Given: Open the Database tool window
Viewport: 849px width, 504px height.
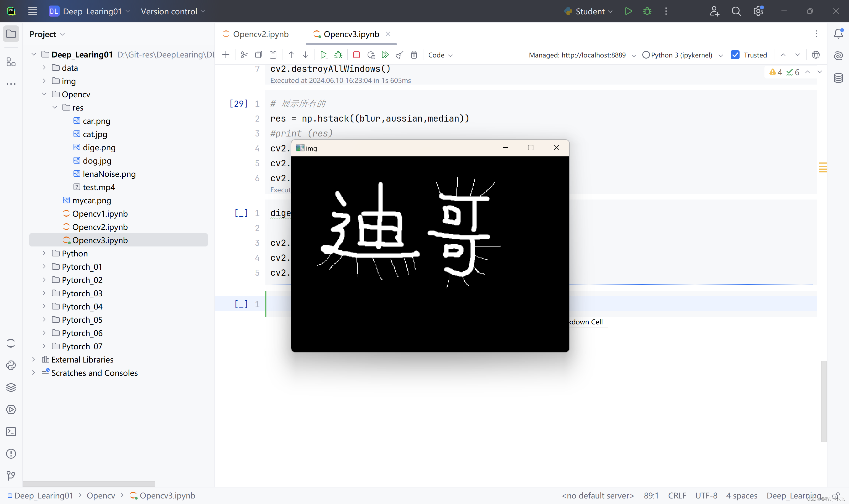Looking at the screenshot, I should (x=838, y=78).
